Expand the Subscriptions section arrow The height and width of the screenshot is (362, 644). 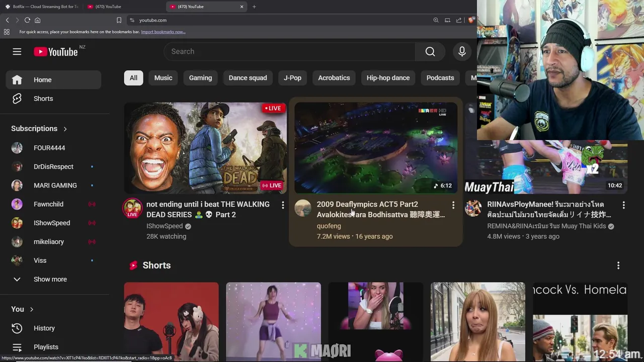click(x=65, y=129)
